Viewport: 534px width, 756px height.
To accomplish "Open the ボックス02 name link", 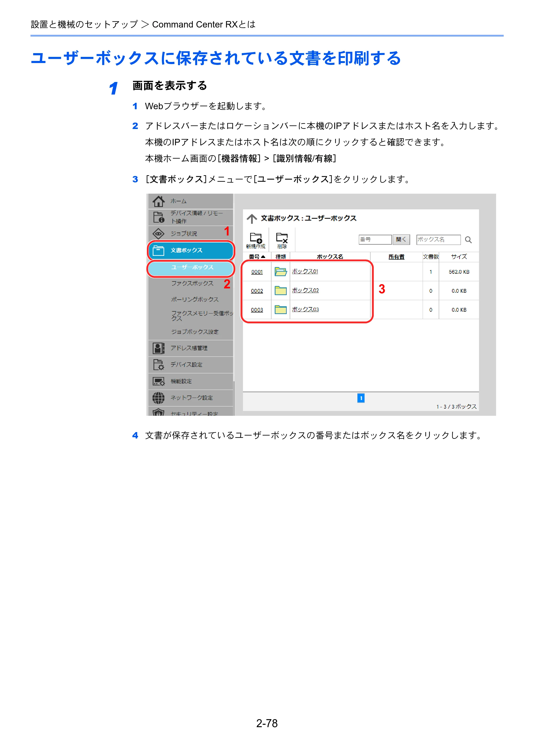I will tap(305, 291).
